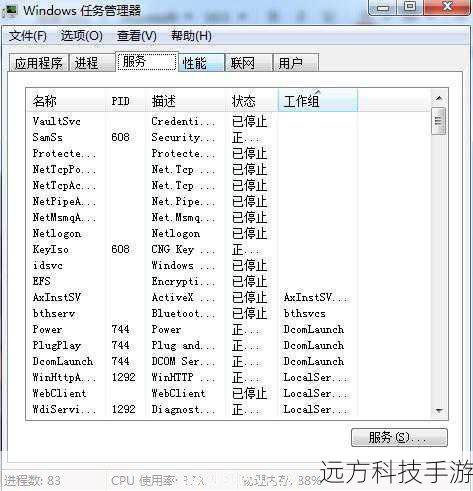Select the WinHttpA... service row

click(228, 377)
